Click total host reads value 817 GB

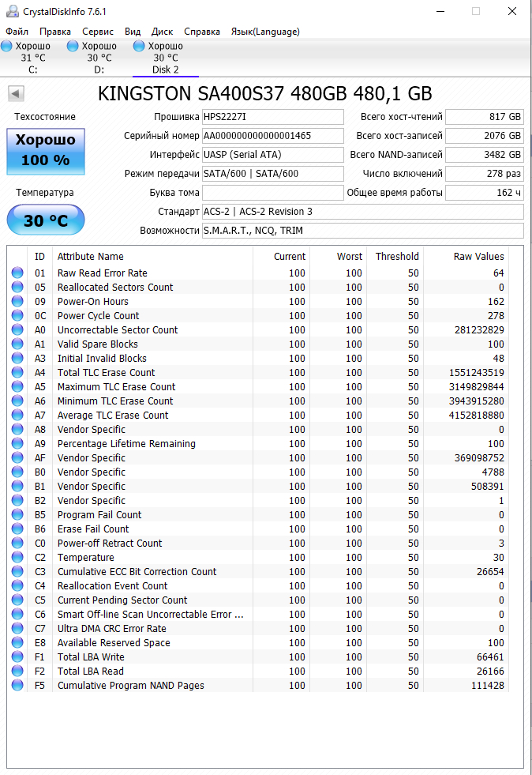[x=484, y=117]
